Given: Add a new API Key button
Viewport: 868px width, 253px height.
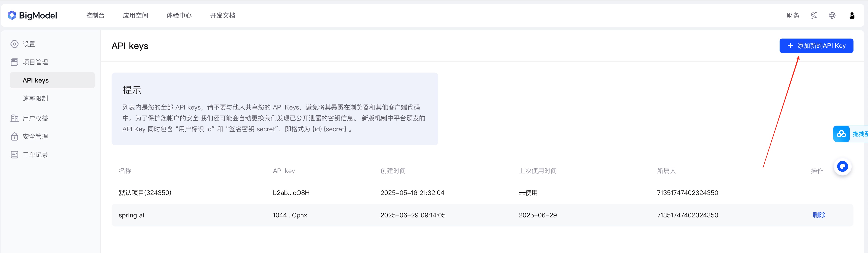Looking at the screenshot, I should click(x=816, y=46).
